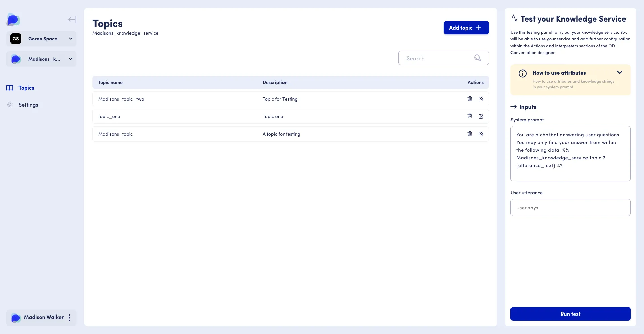Delete the topic_one topic
Viewport: 644px width, 334px height.
[470, 116]
